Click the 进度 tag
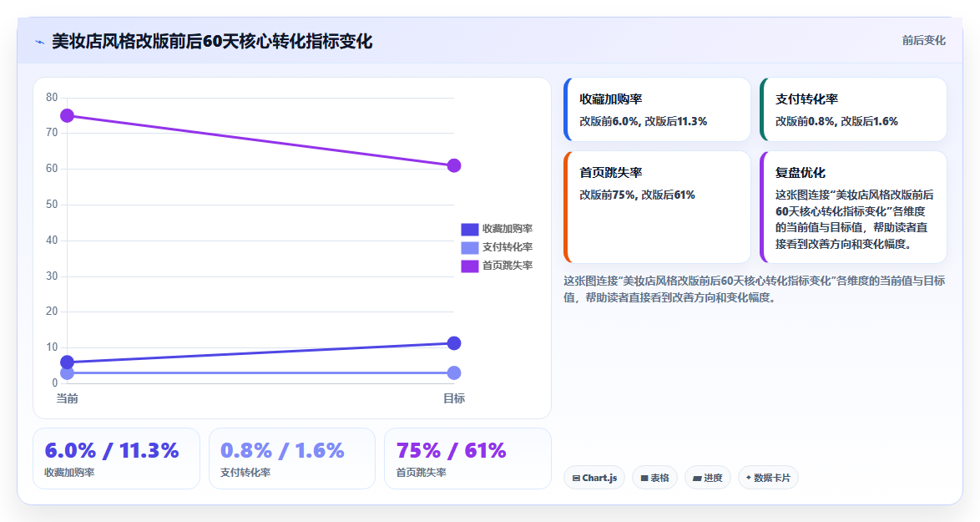The height and width of the screenshot is (522, 980). pos(708,478)
